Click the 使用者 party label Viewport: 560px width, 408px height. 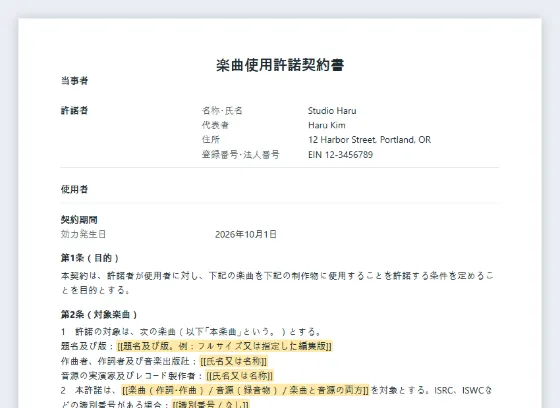coord(74,189)
